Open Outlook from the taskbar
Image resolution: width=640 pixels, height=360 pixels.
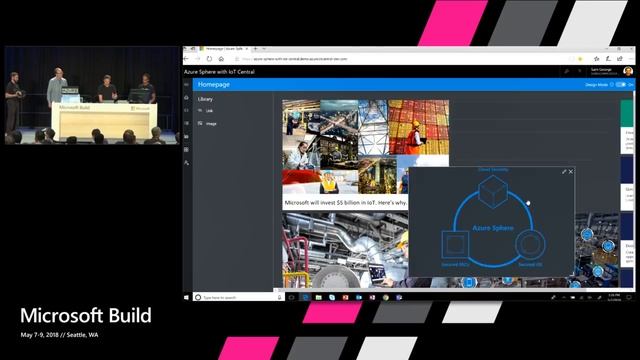pos(359,298)
